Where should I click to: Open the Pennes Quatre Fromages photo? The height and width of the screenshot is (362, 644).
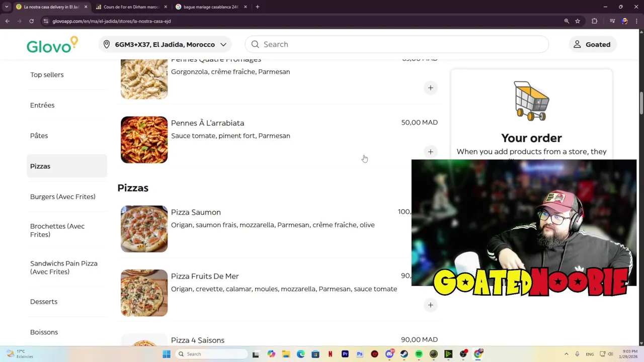pos(144,79)
